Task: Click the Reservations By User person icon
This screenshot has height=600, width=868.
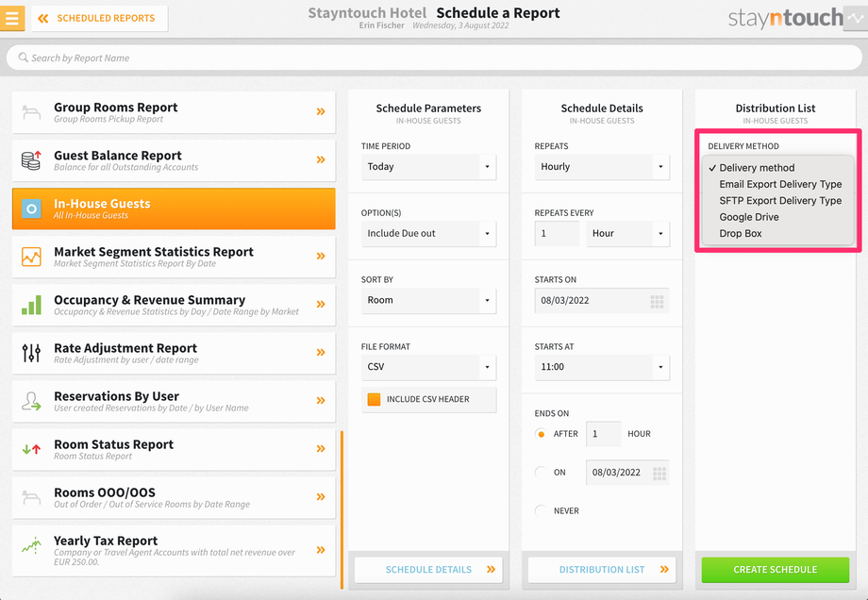Action: (31, 401)
